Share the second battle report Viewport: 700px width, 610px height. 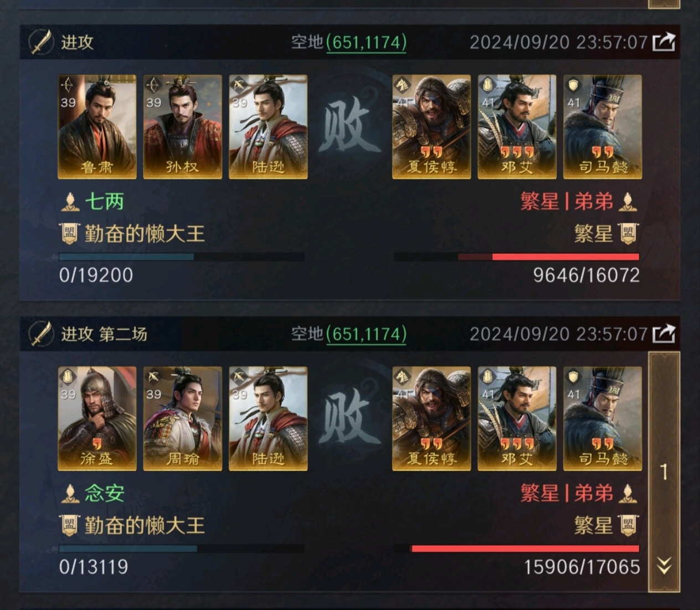tap(664, 334)
